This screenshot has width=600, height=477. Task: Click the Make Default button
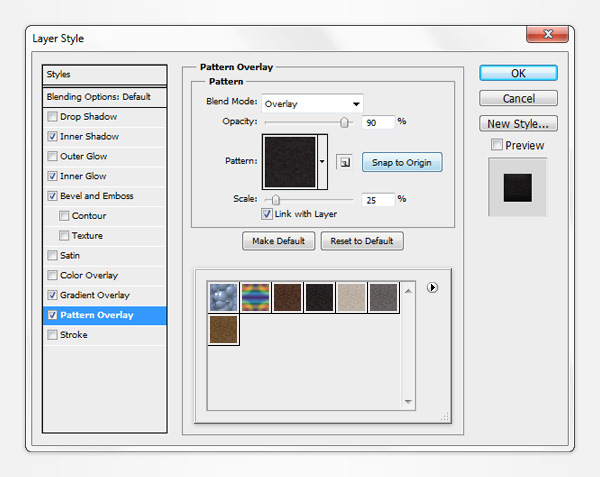click(279, 241)
